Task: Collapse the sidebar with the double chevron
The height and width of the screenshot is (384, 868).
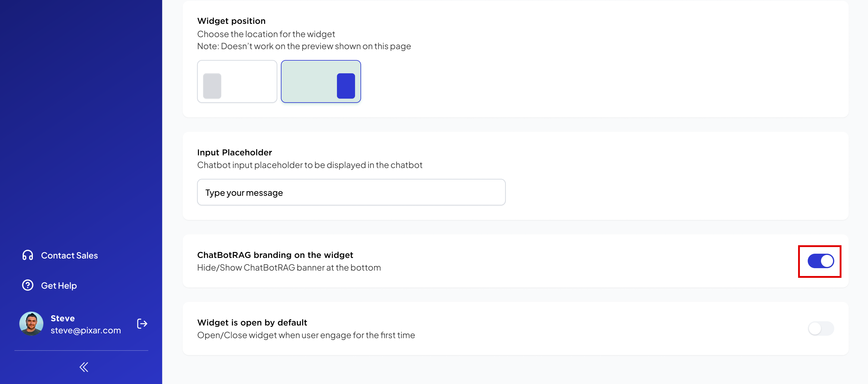Action: pyautogui.click(x=84, y=367)
